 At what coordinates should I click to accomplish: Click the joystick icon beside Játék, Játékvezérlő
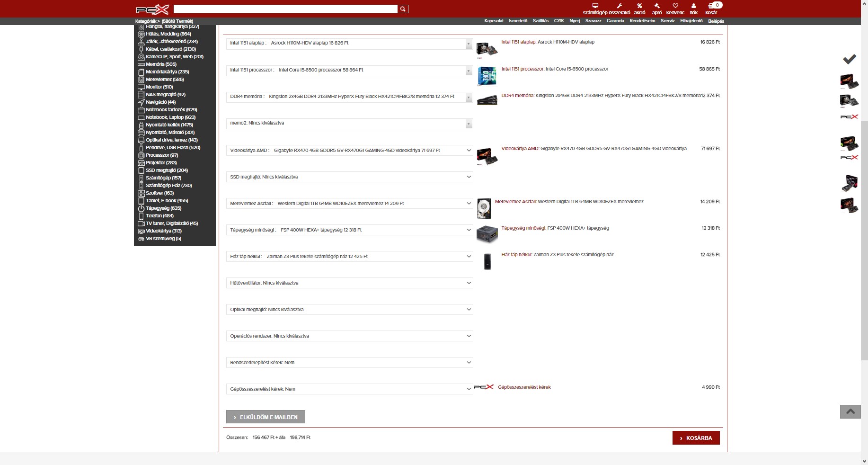[141, 42]
